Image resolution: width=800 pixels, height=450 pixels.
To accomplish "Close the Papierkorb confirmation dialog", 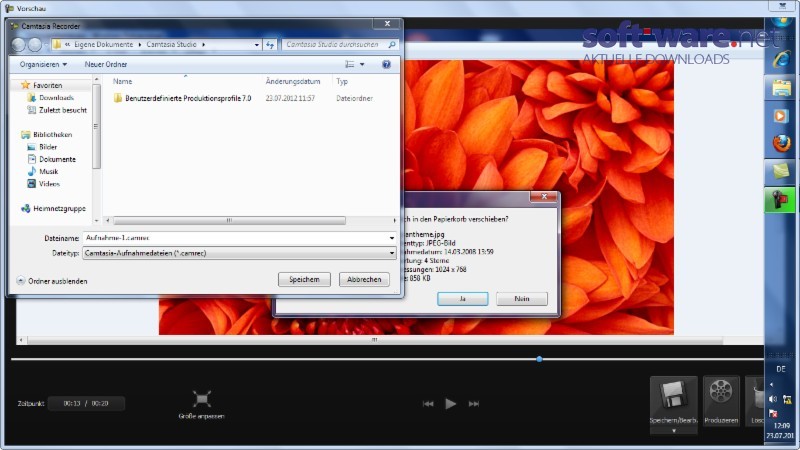I will pos(544,196).
